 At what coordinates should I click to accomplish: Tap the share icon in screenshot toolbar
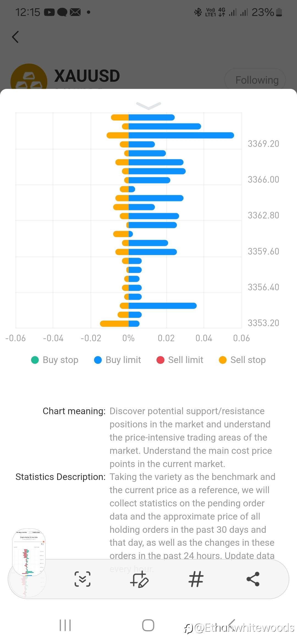pos(253,579)
